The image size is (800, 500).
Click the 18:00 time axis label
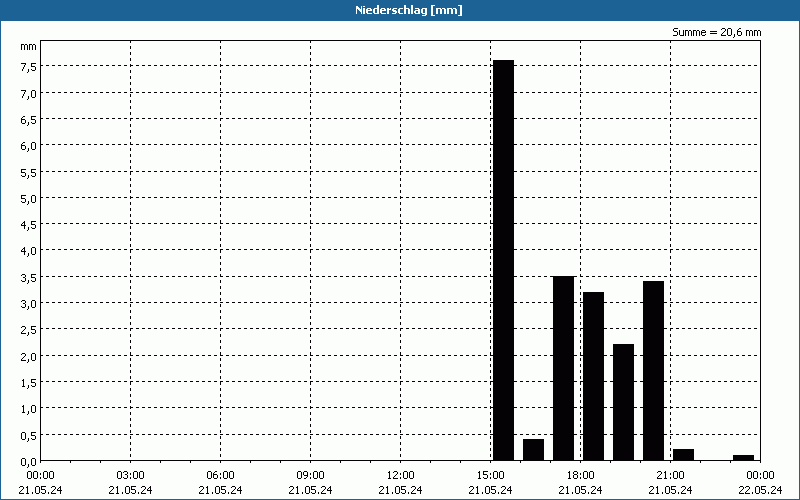coord(580,476)
